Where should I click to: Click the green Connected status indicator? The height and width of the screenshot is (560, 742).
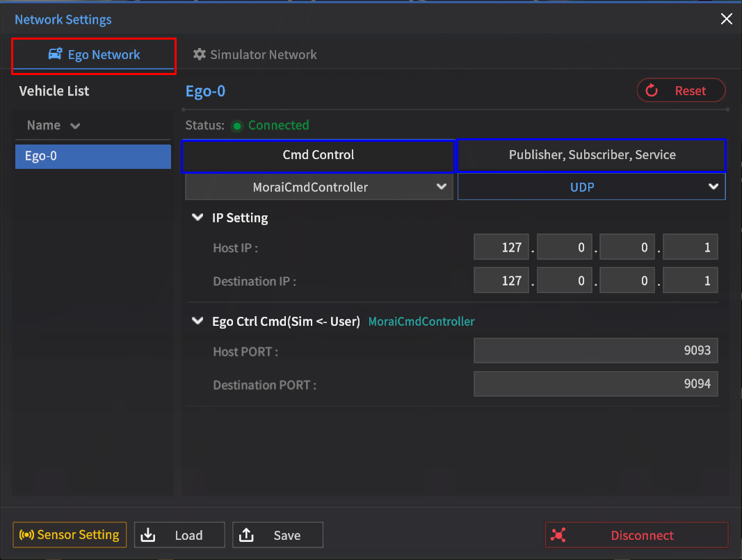click(x=237, y=126)
